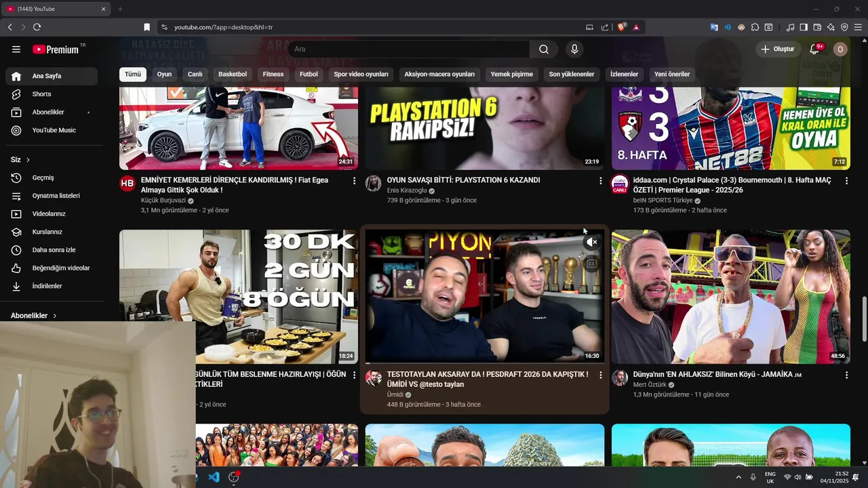Open Abonelikler feed in sidebar
868x488 pixels.
point(52,112)
